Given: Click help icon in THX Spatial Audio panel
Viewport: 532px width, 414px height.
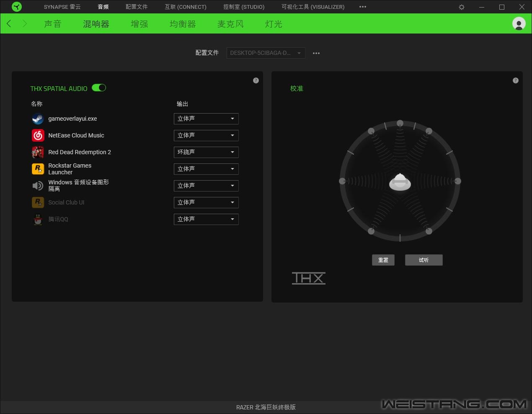Looking at the screenshot, I should point(256,80).
